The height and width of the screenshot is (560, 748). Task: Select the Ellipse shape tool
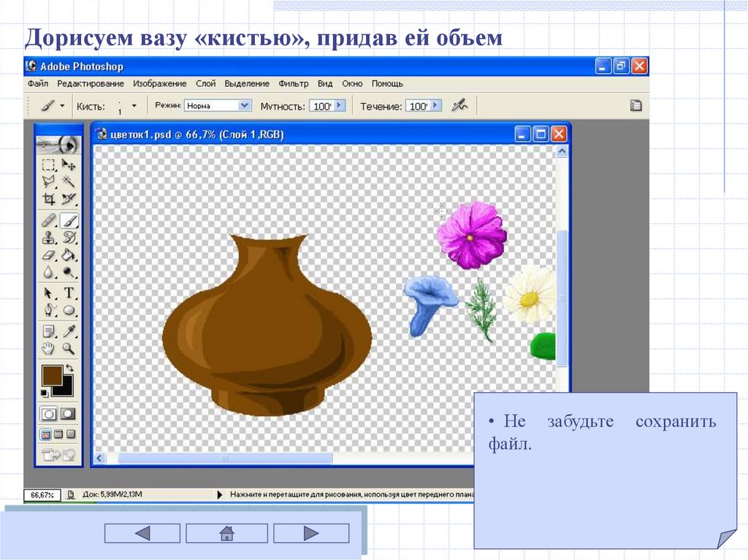pyautogui.click(x=69, y=310)
